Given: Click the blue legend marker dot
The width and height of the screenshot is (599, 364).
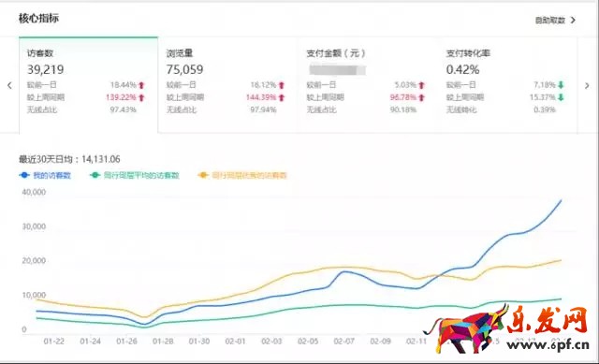Looking at the screenshot, I should tap(24, 175).
